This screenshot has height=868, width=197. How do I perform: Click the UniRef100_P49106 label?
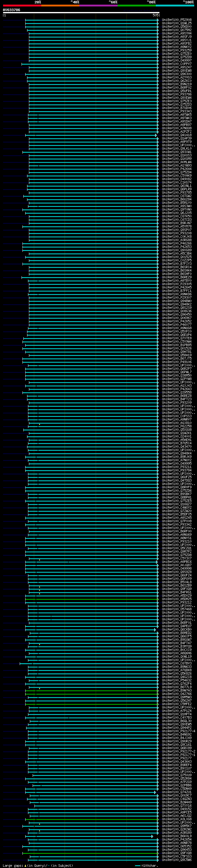pos(176,362)
